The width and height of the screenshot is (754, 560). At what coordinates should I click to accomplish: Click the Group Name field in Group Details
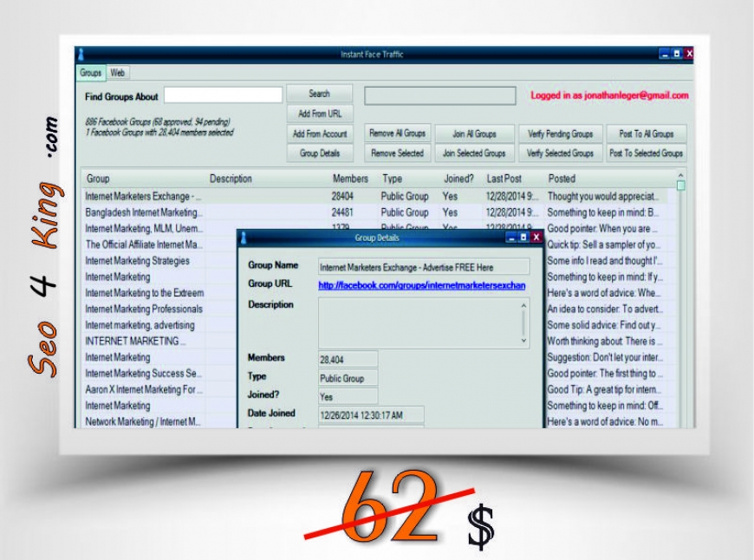coord(424,267)
